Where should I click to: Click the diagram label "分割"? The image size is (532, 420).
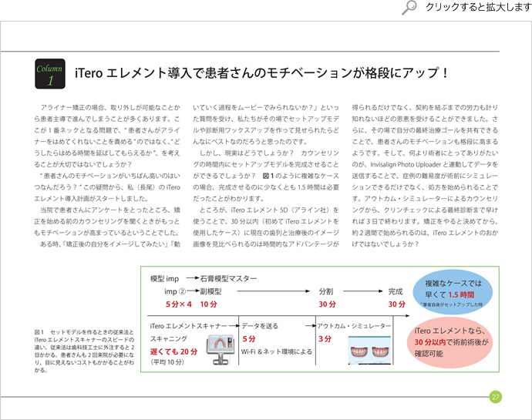(326, 291)
